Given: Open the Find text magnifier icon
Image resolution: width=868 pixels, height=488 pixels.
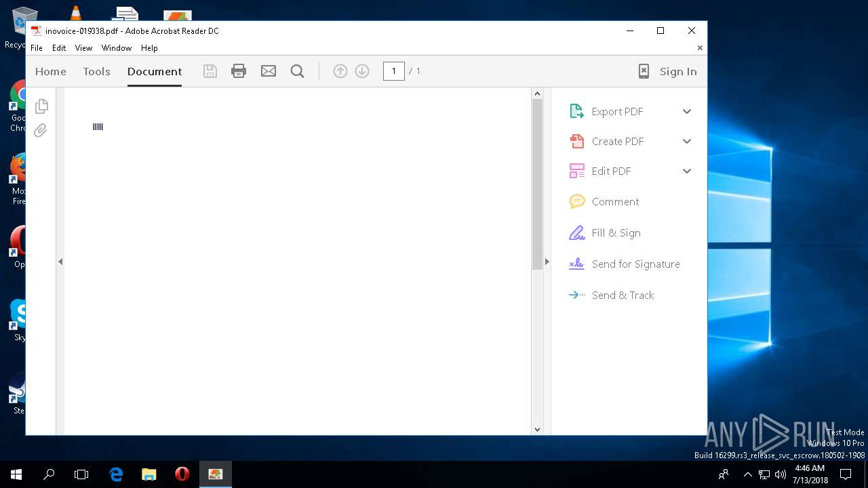Looking at the screenshot, I should coord(297,71).
